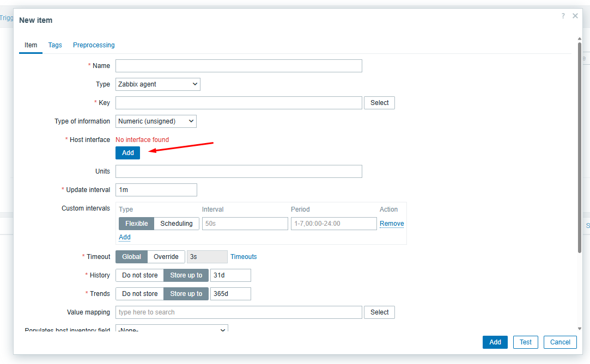Remove the custom interval row

click(x=392, y=224)
